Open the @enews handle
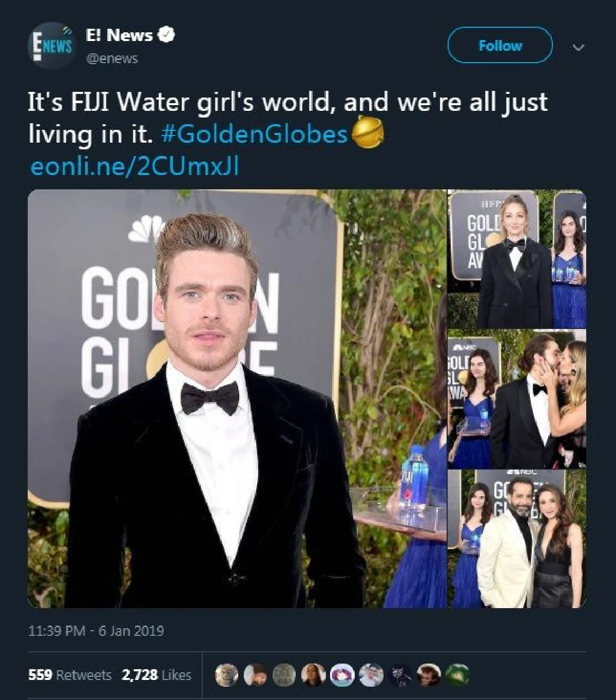 point(112,58)
